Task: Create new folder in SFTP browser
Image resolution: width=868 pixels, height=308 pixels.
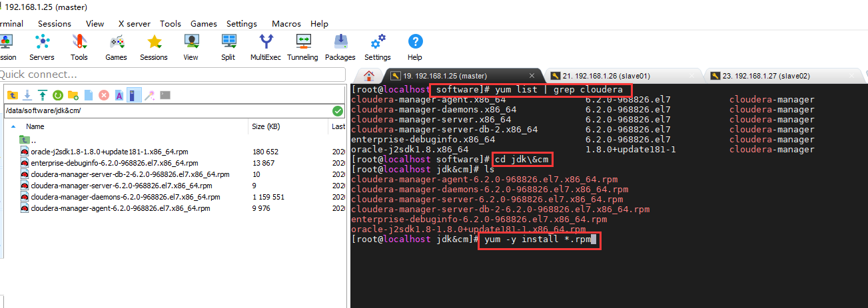Action: [73, 95]
